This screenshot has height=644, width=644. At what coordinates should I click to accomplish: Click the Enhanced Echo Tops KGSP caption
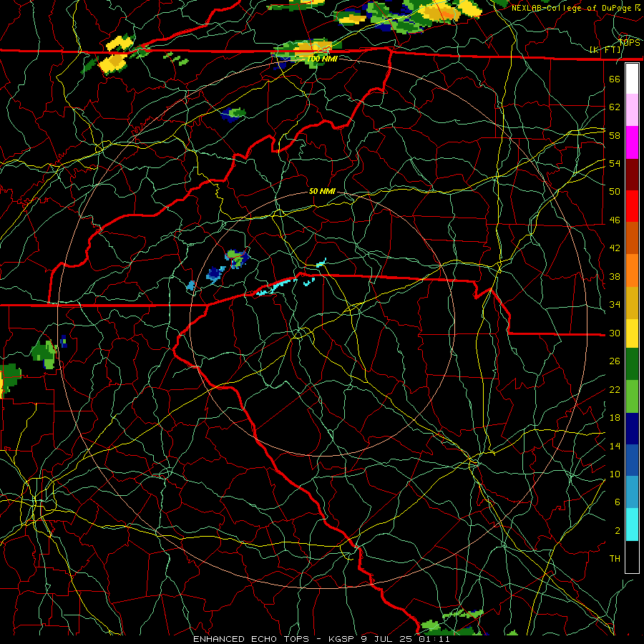(x=321, y=639)
